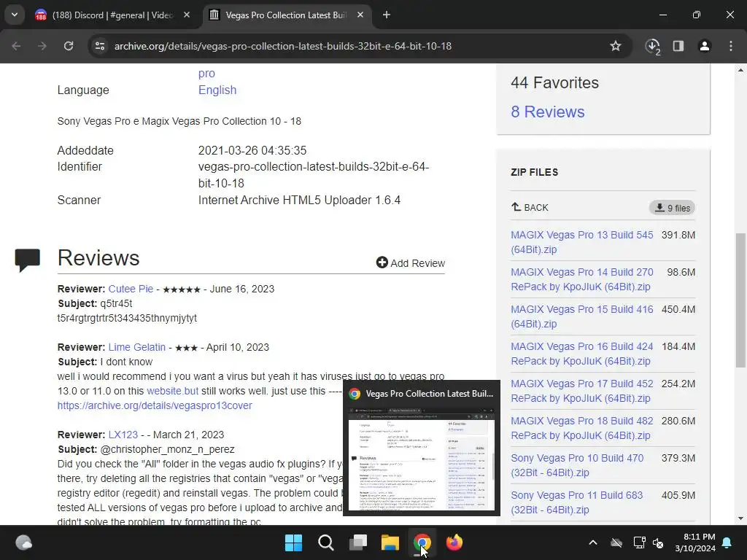Open the Chrome profile menu
The height and width of the screenshot is (560, 747).
(705, 46)
